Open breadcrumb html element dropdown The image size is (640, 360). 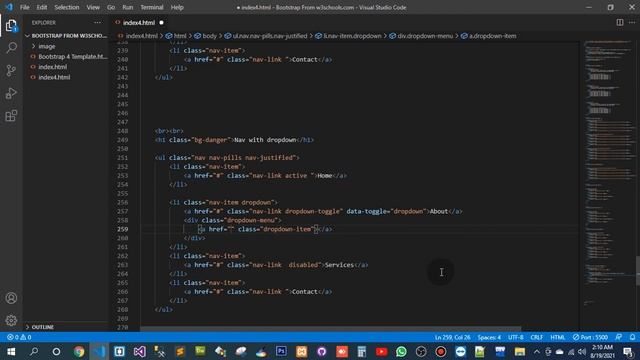[176, 36]
